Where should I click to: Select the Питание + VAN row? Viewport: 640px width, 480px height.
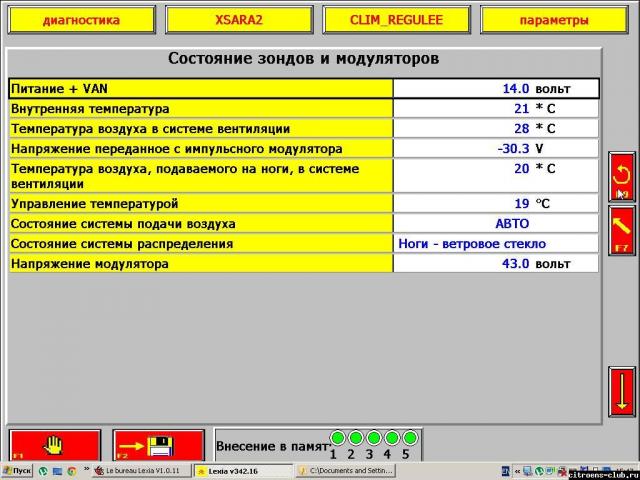[x=200, y=88]
